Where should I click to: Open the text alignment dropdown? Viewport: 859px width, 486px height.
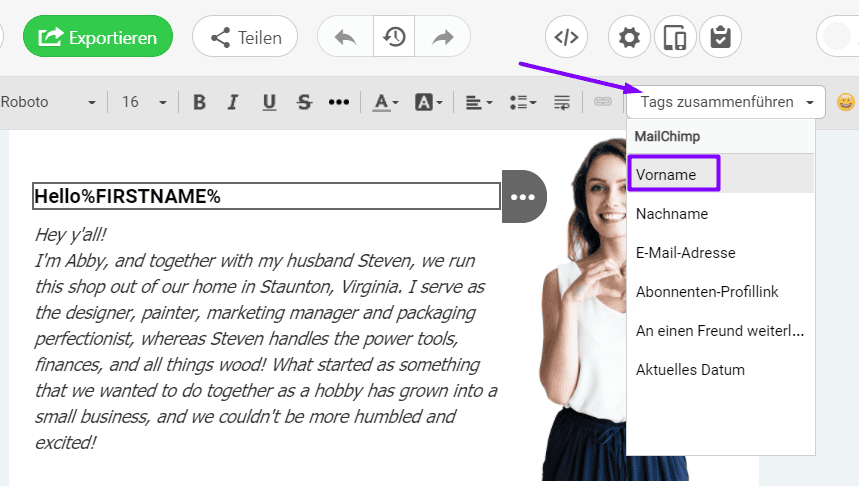(479, 102)
